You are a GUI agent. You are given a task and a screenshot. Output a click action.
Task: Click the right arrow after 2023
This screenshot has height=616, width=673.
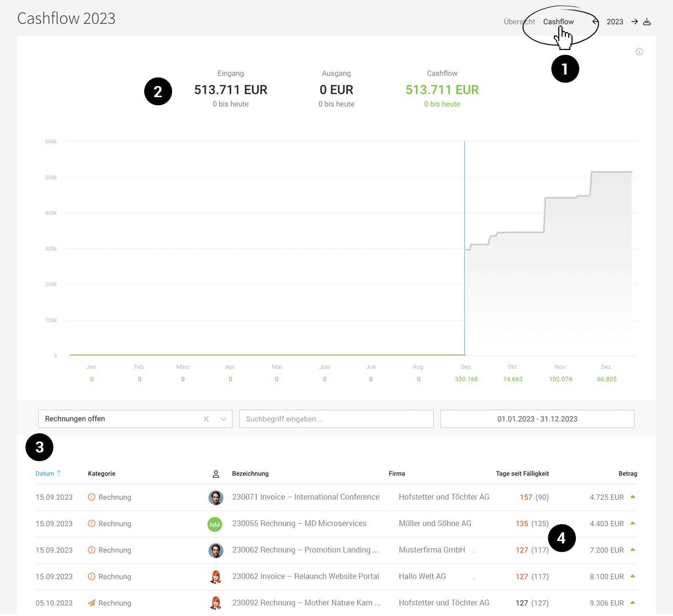click(634, 21)
